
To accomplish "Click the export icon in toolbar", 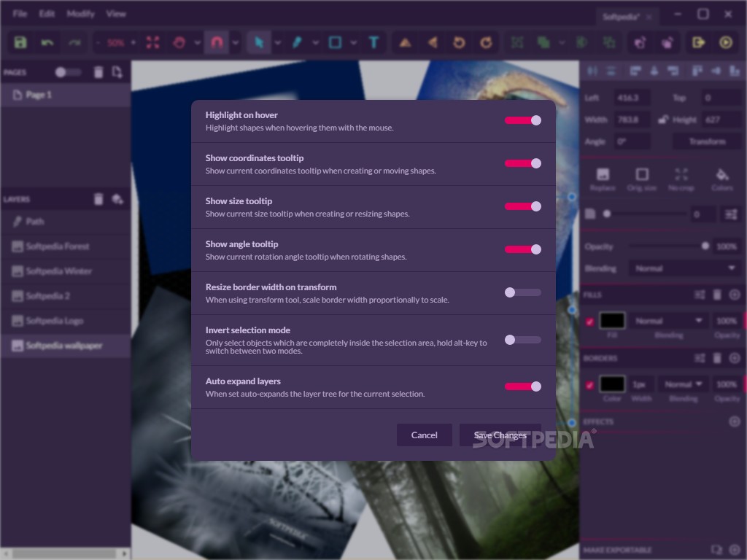I will coord(698,42).
